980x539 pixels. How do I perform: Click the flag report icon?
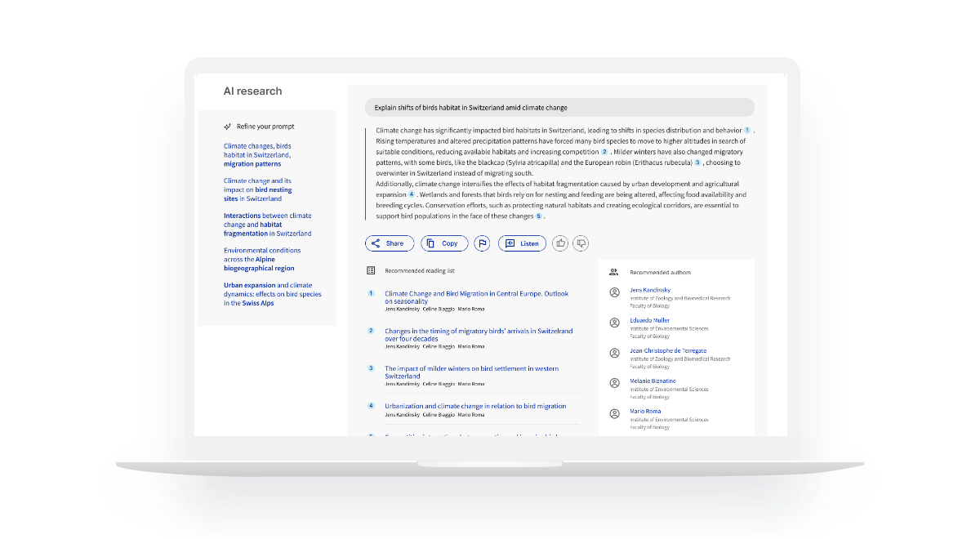click(482, 243)
